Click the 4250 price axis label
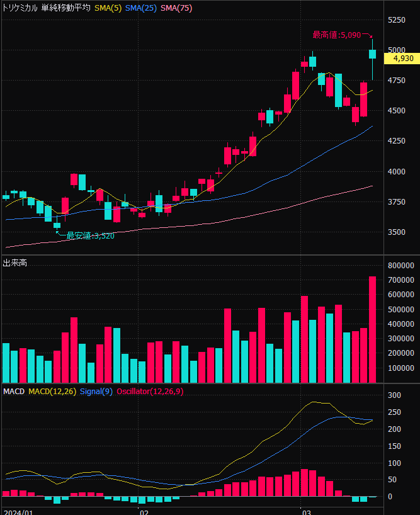This screenshot has height=515, width=420. tap(396, 141)
